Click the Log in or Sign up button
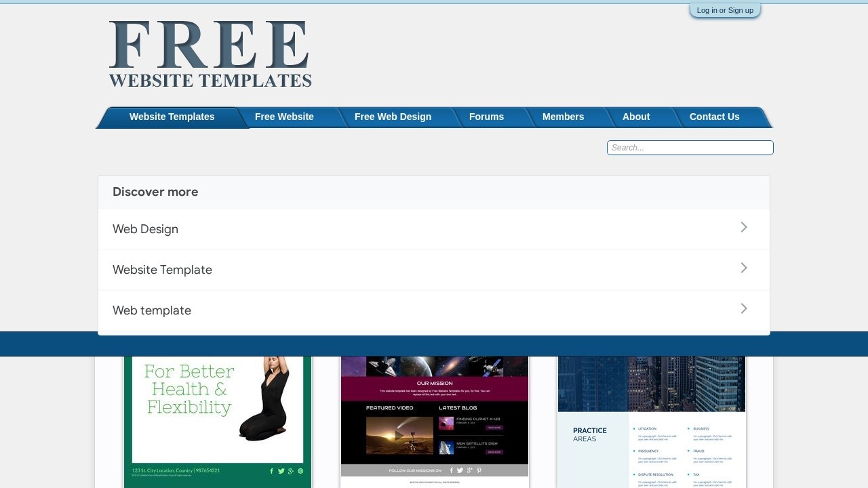The height and width of the screenshot is (488, 868). 724,10
